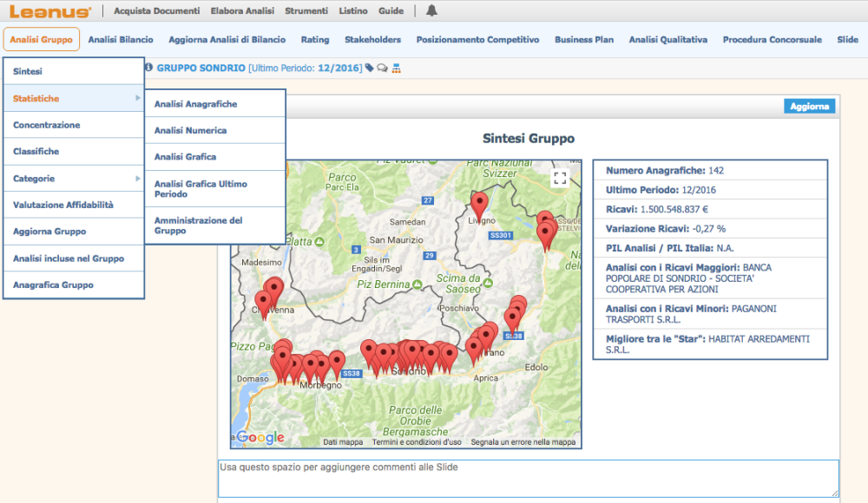Switch to the Analisi Bilancio tab
Viewport: 868px width, 503px height.
pos(121,39)
